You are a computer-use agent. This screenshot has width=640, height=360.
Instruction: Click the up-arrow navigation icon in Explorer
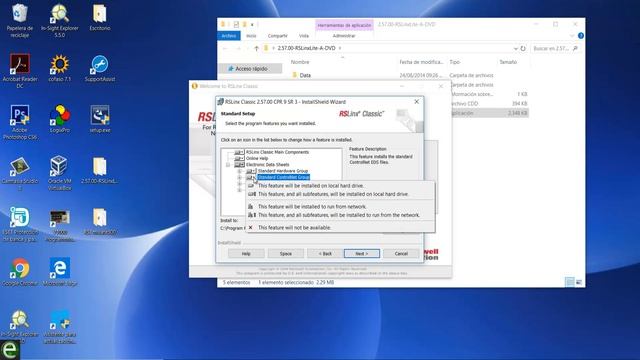click(x=256, y=48)
